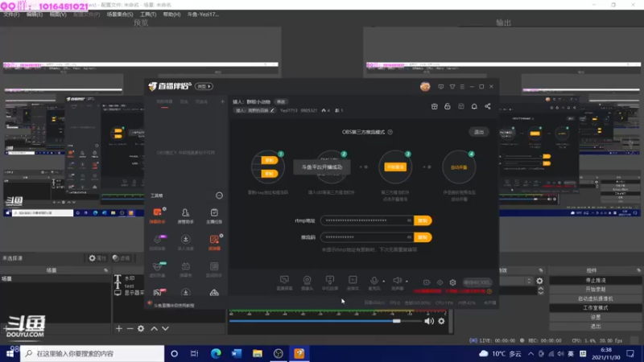This screenshot has width=644, height=362.
Task: Click exit OBS third-party mode button
Action: pyautogui.click(x=479, y=132)
